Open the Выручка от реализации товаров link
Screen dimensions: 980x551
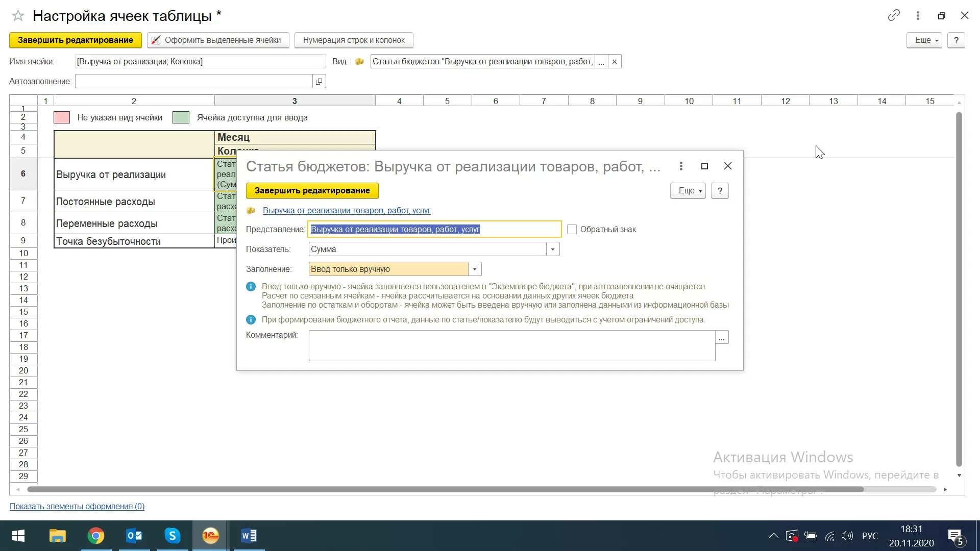pyautogui.click(x=347, y=211)
